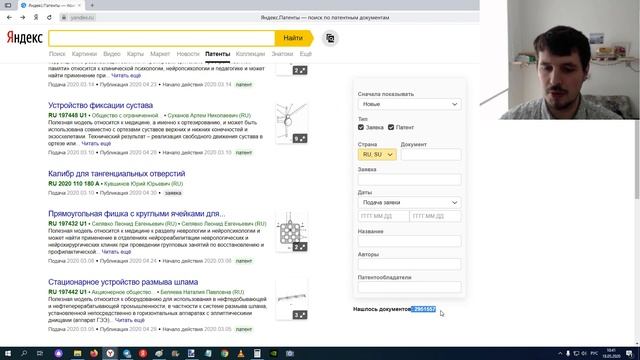The width and height of the screenshot is (640, 360).
Task: Focus the Yandex search input
Action: pyautogui.click(x=162, y=38)
